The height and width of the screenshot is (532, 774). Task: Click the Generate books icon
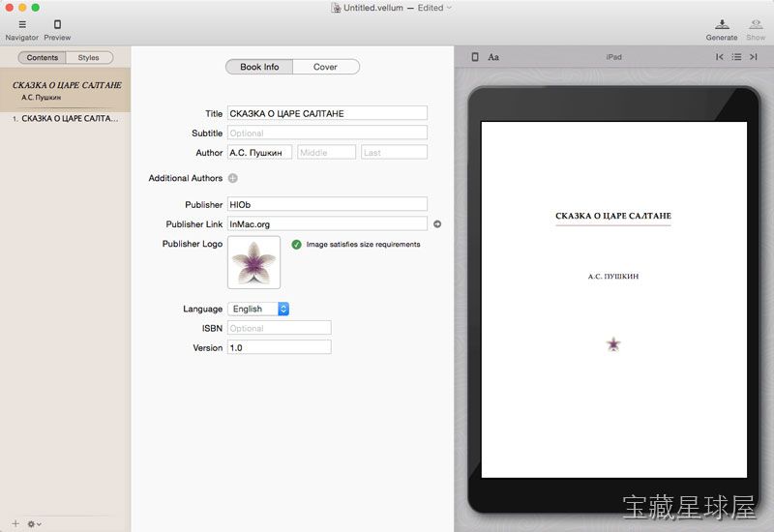click(722, 24)
